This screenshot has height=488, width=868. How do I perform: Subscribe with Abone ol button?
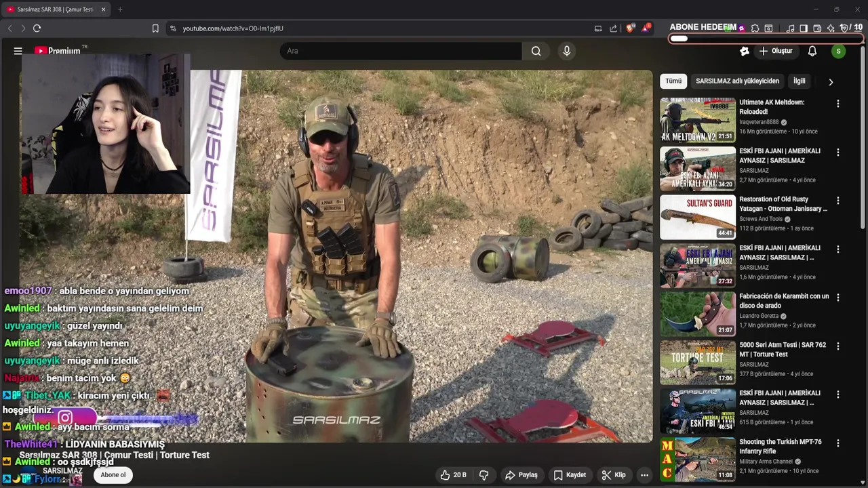tap(113, 475)
